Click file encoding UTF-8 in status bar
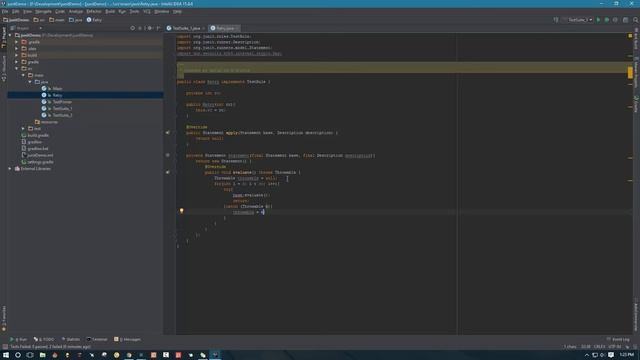The width and height of the screenshot is (640, 360). point(614,347)
